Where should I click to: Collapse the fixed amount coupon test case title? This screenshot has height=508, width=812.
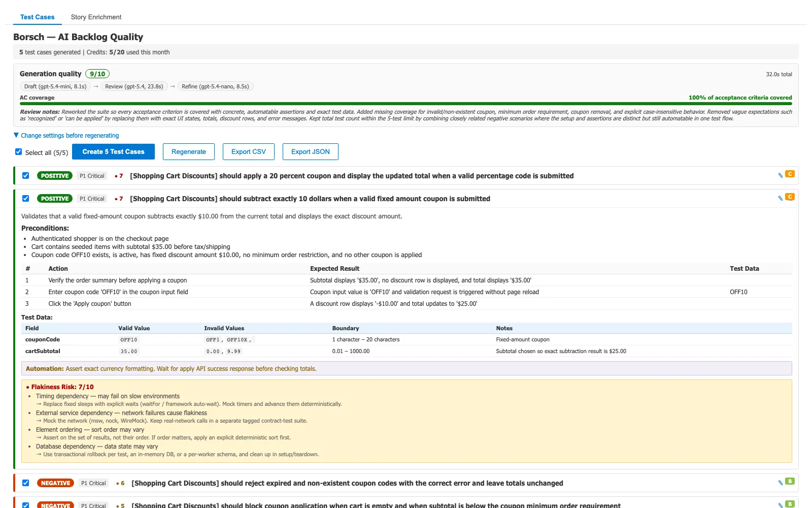pos(310,199)
